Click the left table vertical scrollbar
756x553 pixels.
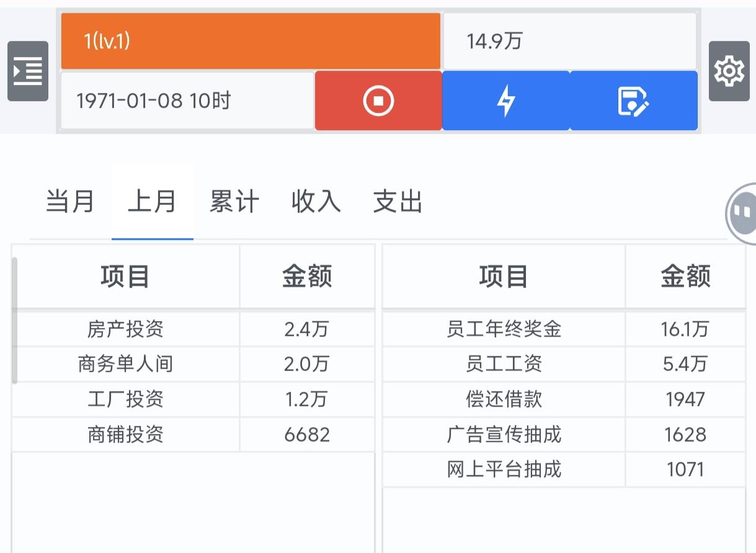[x=14, y=319]
